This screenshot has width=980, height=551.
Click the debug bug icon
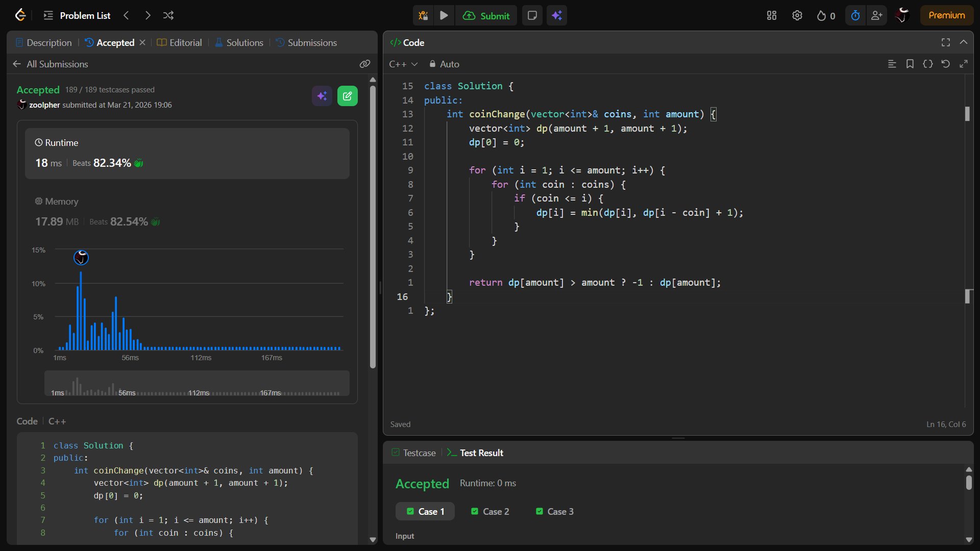[423, 15]
